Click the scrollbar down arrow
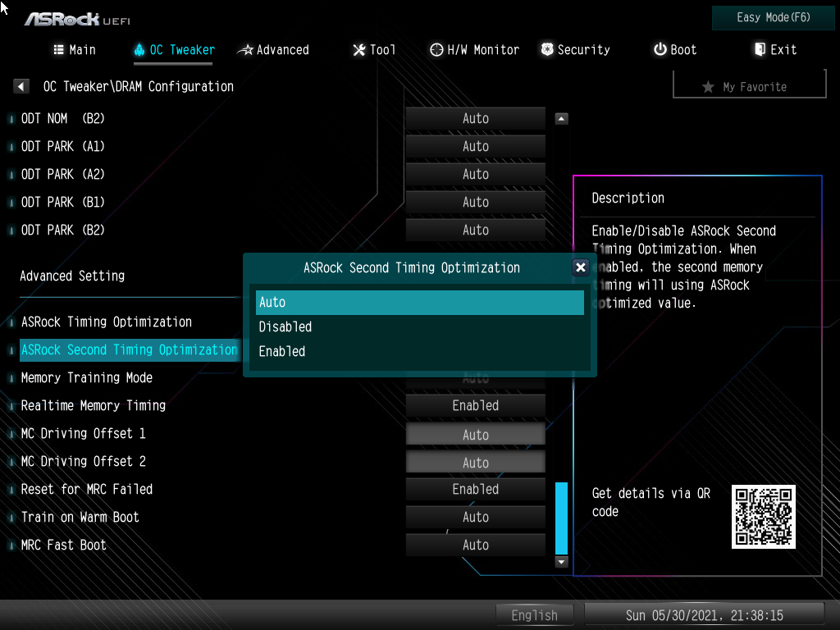The image size is (840, 630). pos(561,562)
